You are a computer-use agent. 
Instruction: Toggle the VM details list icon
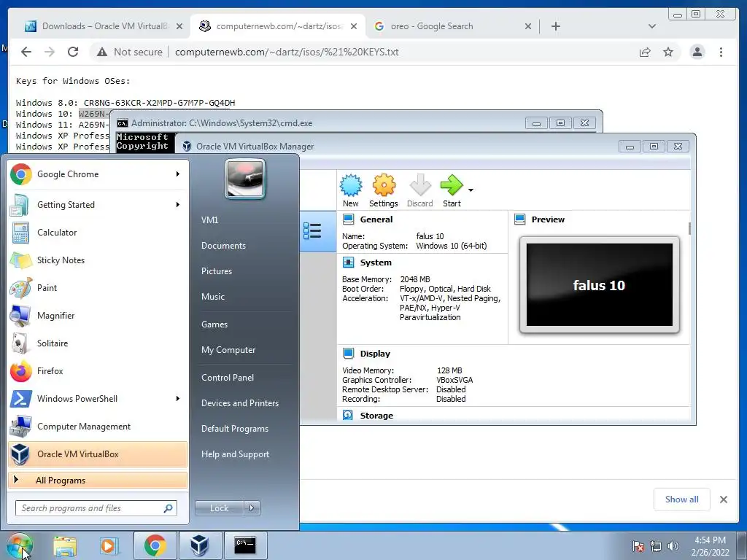click(312, 231)
